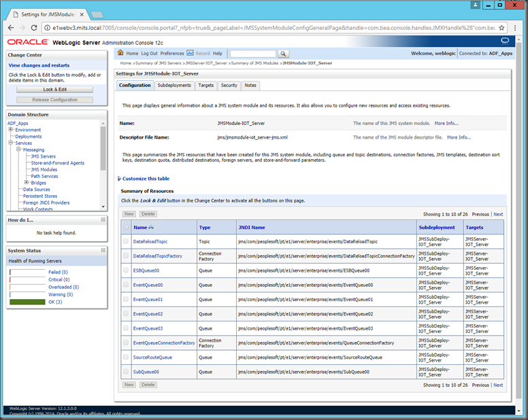Check the ESBQueue00 row checkbox
Screen dimensions: 528x420
pos(126,270)
